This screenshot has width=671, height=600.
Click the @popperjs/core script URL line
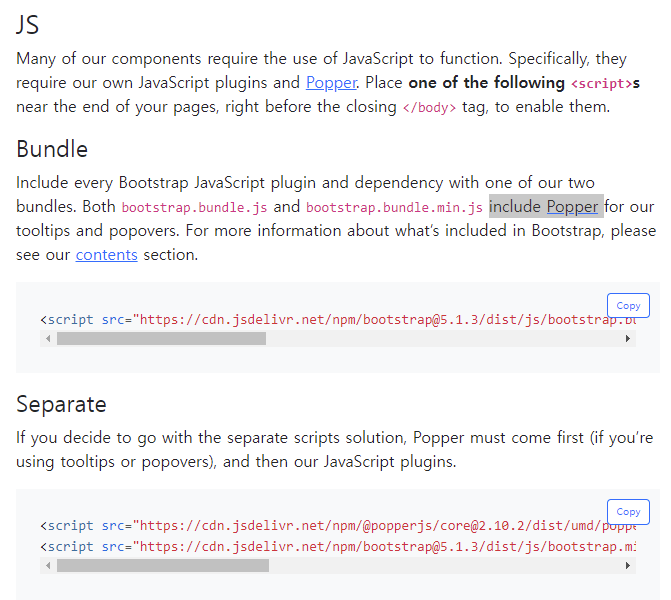pyautogui.click(x=338, y=526)
